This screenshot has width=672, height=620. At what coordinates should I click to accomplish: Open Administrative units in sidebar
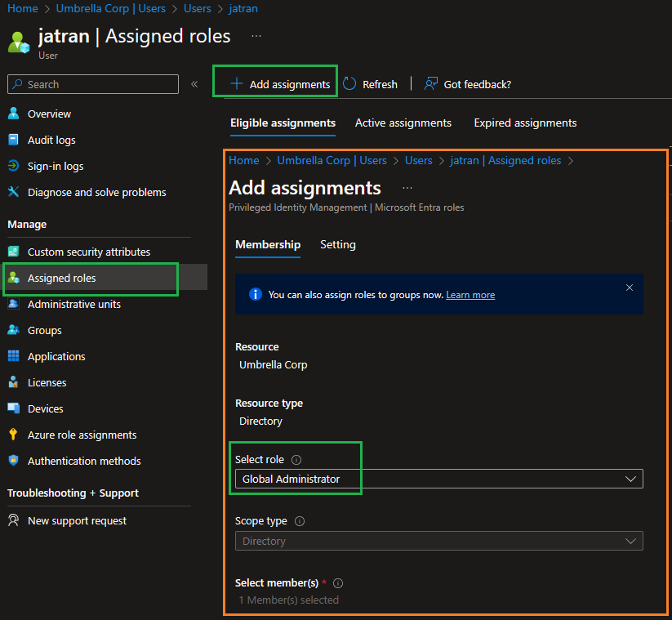coord(74,305)
